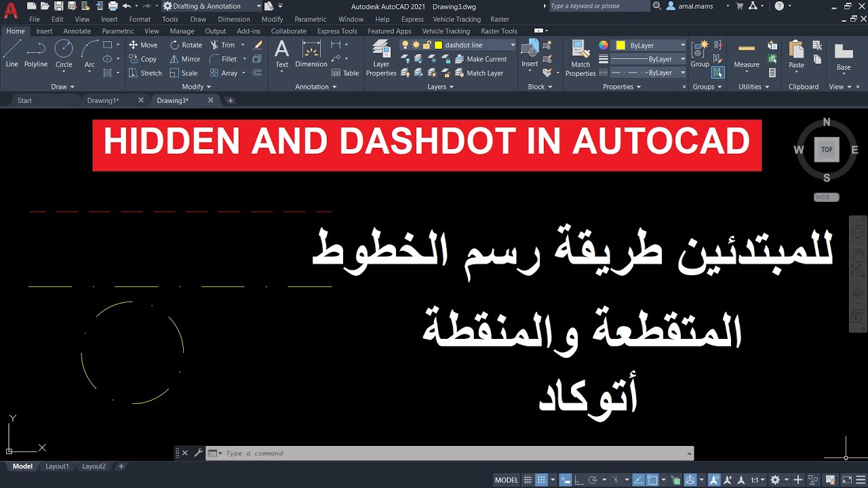Expand the Annotation panel
868x488 pixels.
point(316,87)
